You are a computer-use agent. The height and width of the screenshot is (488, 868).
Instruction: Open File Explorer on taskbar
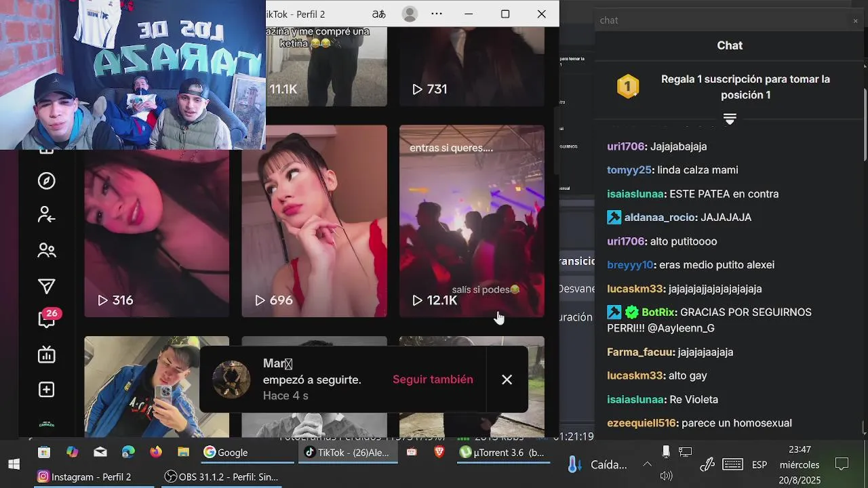pyautogui.click(x=183, y=452)
